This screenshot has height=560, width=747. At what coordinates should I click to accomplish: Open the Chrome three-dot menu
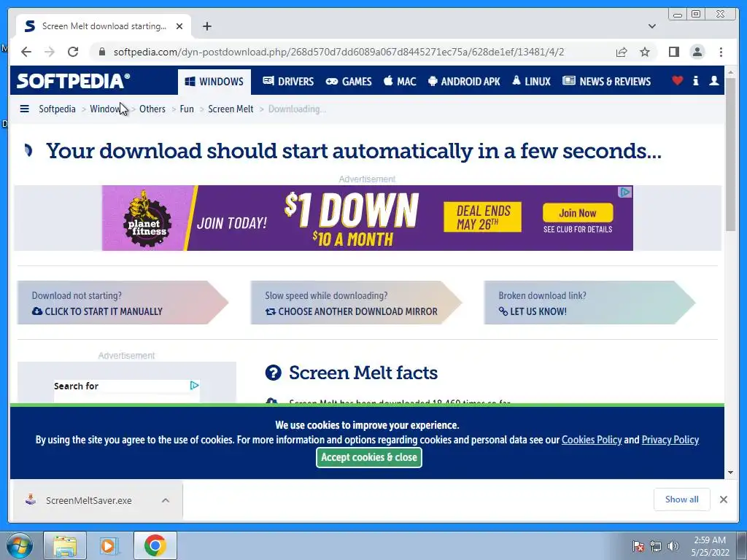pos(721,52)
